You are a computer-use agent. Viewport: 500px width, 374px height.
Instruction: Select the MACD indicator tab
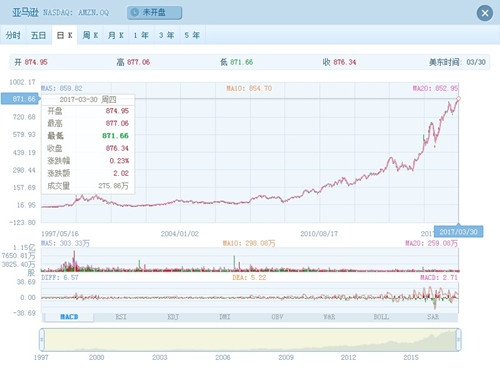[x=69, y=317]
